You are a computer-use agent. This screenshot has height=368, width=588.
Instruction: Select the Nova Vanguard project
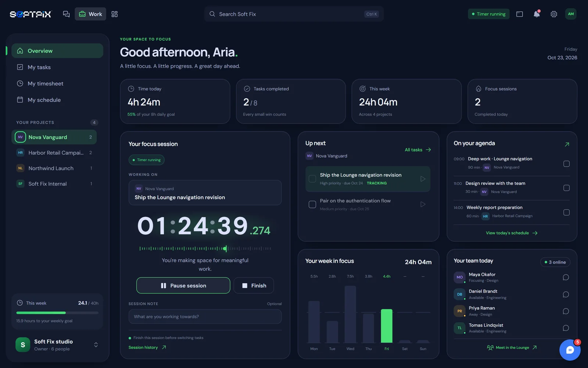pos(54,137)
